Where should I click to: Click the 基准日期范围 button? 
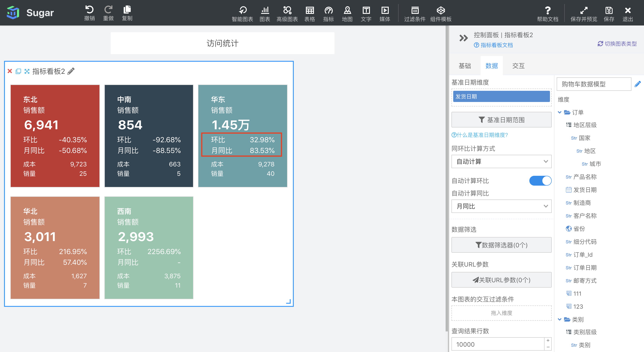point(501,120)
